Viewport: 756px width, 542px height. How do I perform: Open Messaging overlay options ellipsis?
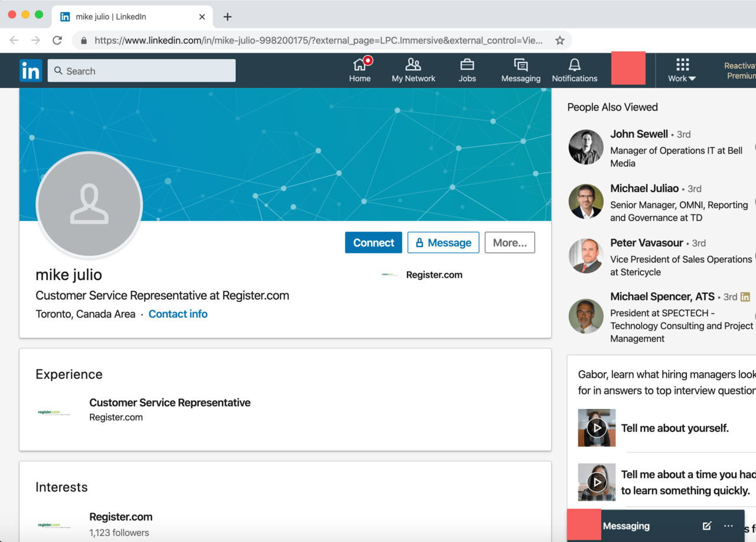click(x=728, y=525)
